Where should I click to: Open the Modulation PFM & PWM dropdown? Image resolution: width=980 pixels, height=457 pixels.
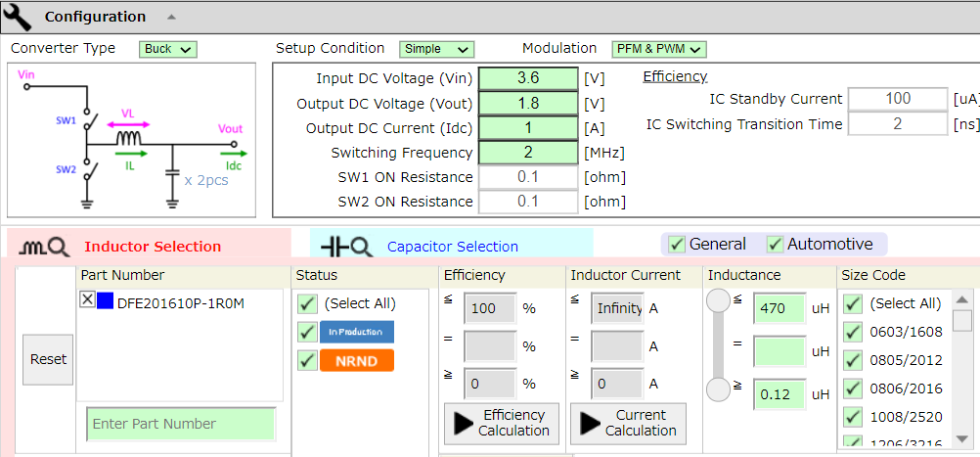[x=658, y=49]
